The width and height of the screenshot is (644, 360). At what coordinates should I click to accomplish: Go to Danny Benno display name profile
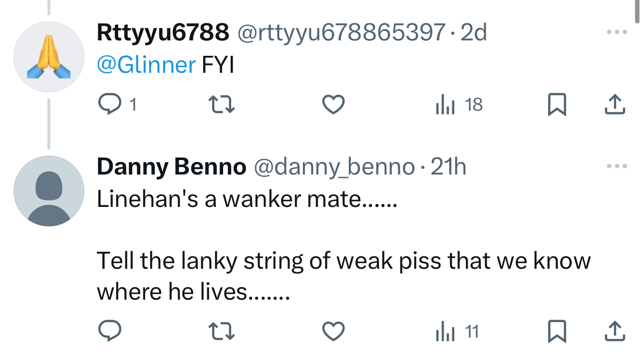click(171, 167)
